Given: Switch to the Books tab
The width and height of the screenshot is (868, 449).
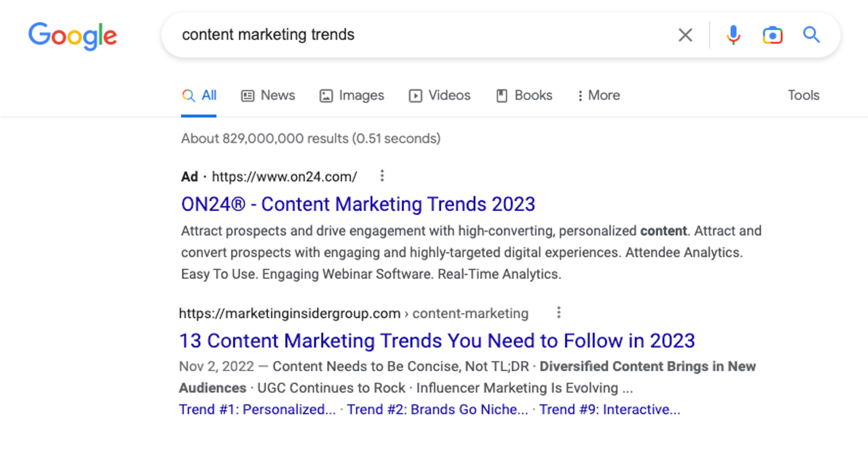Looking at the screenshot, I should click(524, 96).
